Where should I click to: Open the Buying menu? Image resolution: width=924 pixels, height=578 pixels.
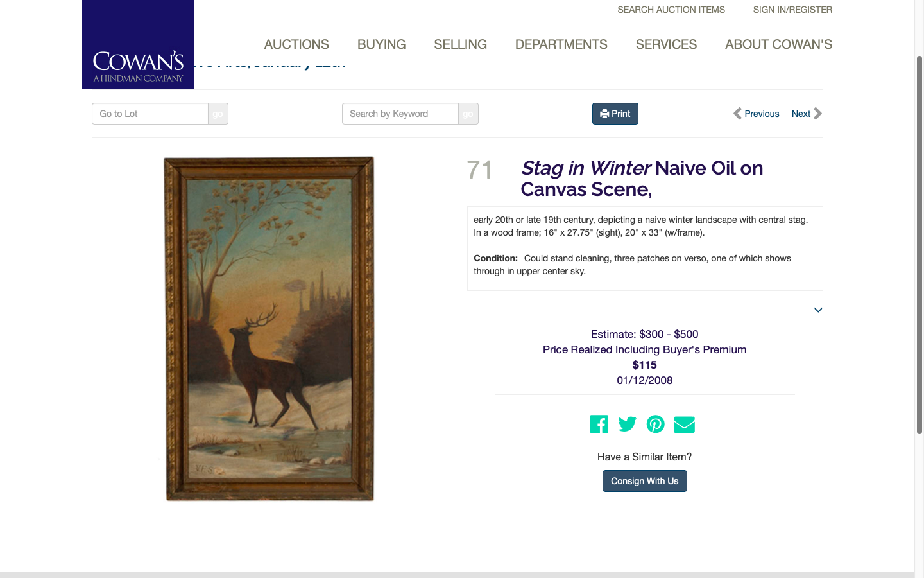tap(381, 44)
